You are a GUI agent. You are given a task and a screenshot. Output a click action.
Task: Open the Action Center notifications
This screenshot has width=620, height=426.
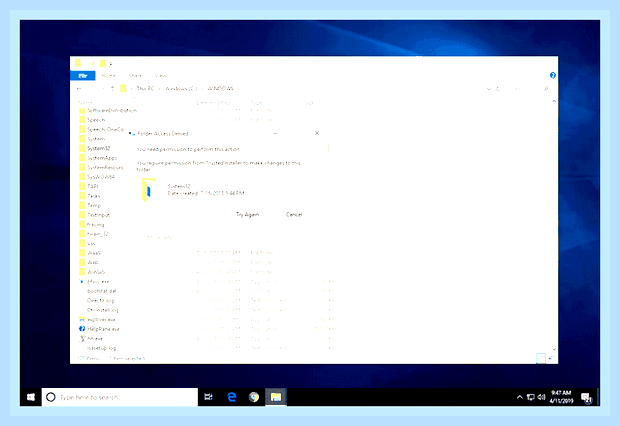[586, 397]
